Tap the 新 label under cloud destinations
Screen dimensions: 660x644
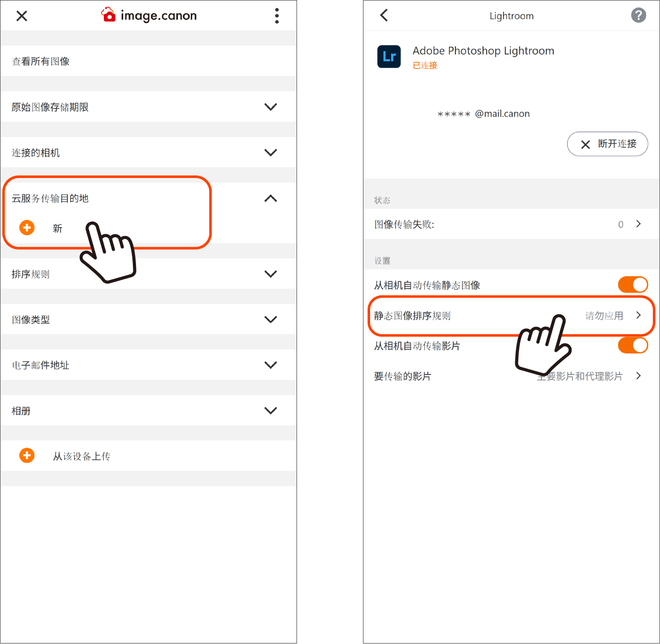(57, 228)
